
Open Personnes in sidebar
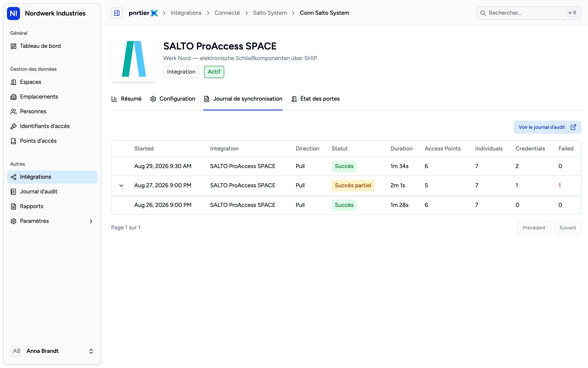(52, 111)
